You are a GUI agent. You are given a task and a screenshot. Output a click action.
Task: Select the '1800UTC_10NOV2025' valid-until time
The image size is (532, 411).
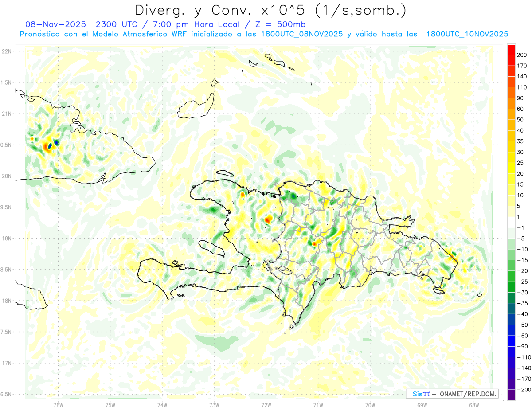click(467, 34)
